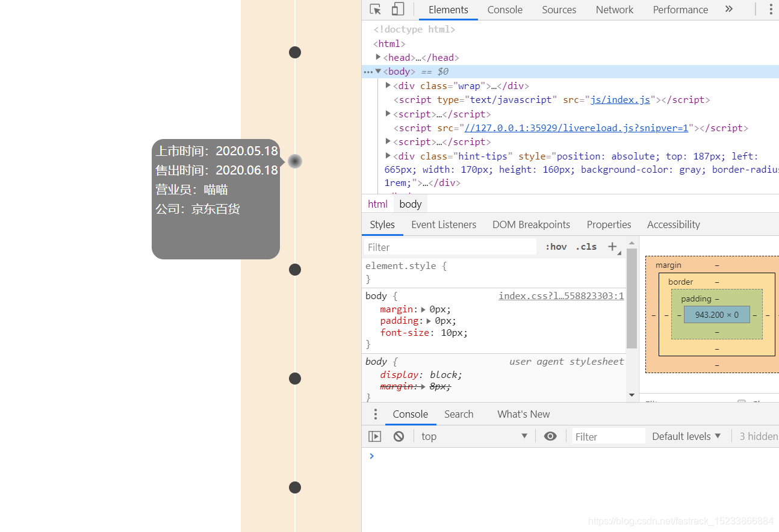Open the DOM Breakpoints pane tab

(x=531, y=224)
